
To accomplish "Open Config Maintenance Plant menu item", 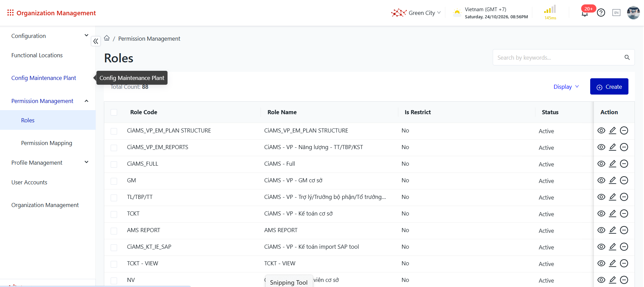I will point(44,78).
